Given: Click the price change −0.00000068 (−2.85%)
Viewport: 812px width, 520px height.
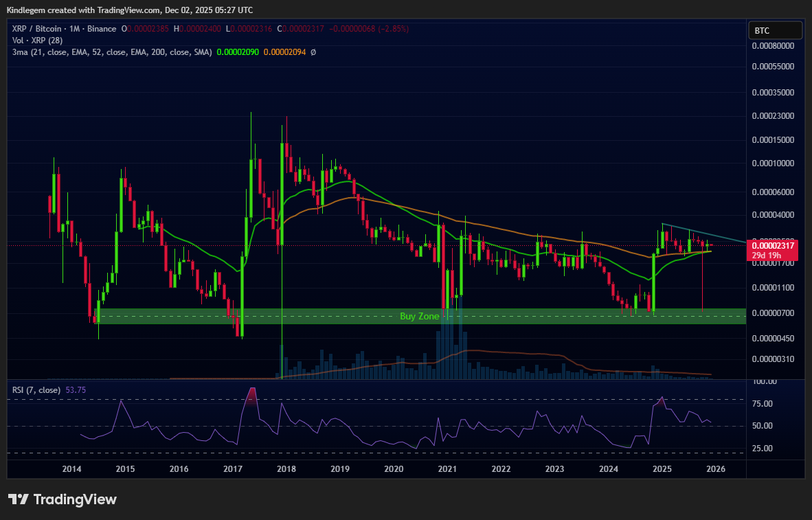Looking at the screenshot, I should (370, 29).
